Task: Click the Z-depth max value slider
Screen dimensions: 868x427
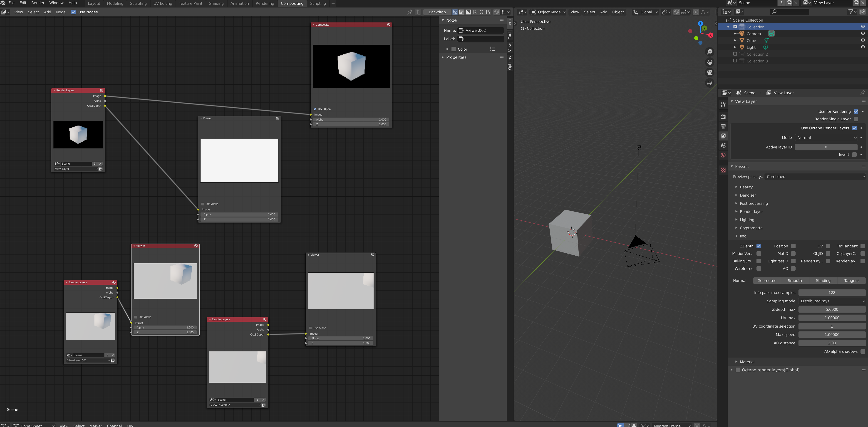Action: (x=832, y=309)
